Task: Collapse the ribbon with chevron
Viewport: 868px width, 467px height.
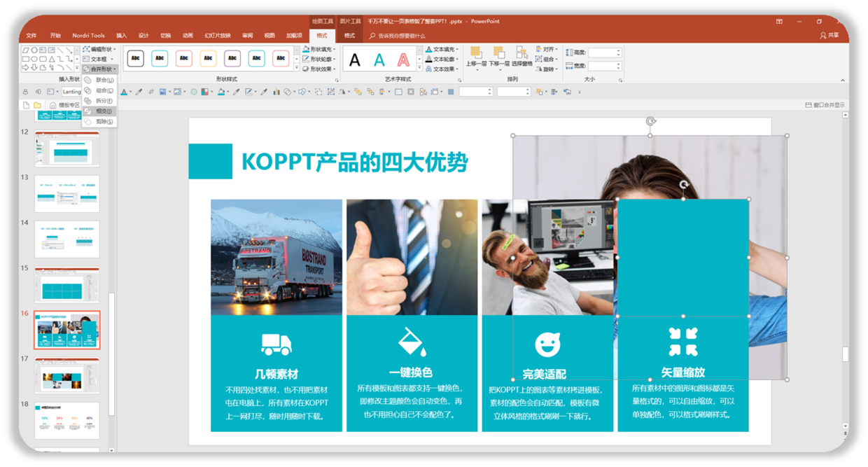Action: [x=843, y=81]
